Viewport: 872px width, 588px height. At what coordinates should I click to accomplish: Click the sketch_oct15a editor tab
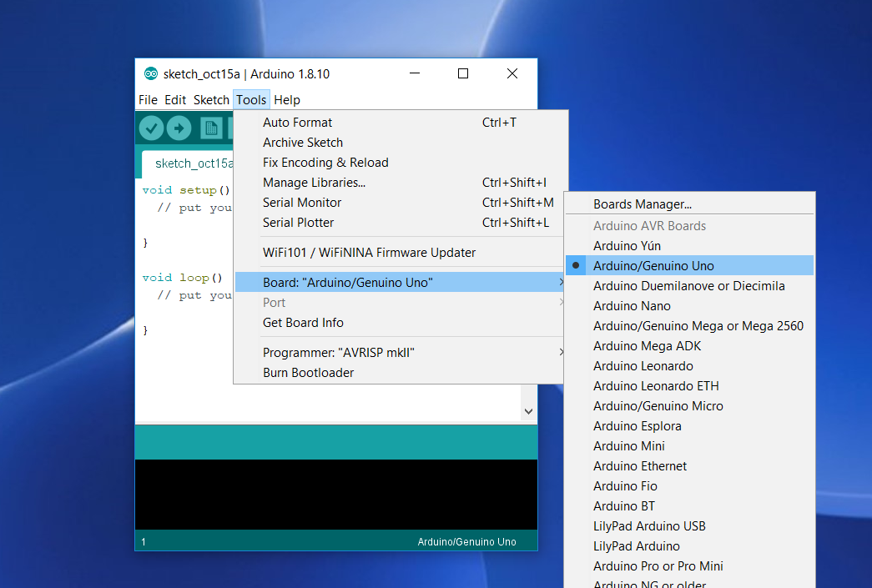(188, 163)
